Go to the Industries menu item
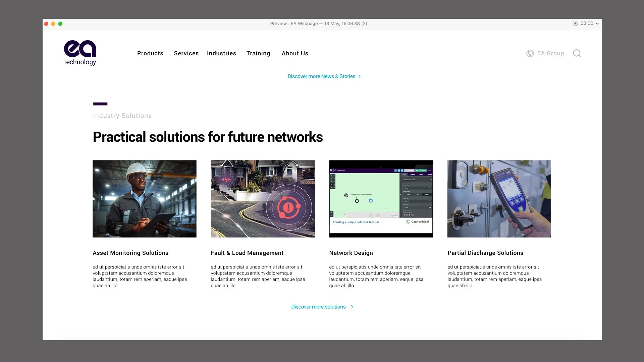This screenshot has height=362, width=644. click(221, 53)
